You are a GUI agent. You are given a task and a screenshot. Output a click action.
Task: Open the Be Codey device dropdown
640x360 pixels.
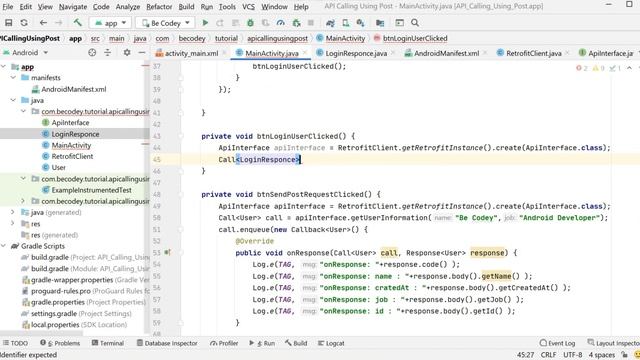click(166, 23)
